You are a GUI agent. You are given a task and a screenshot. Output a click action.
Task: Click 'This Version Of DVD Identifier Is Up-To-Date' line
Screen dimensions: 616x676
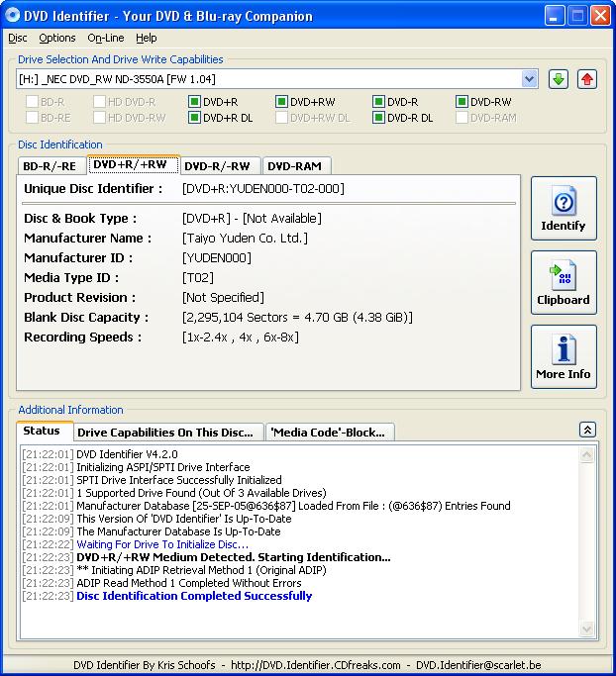pyautogui.click(x=184, y=519)
